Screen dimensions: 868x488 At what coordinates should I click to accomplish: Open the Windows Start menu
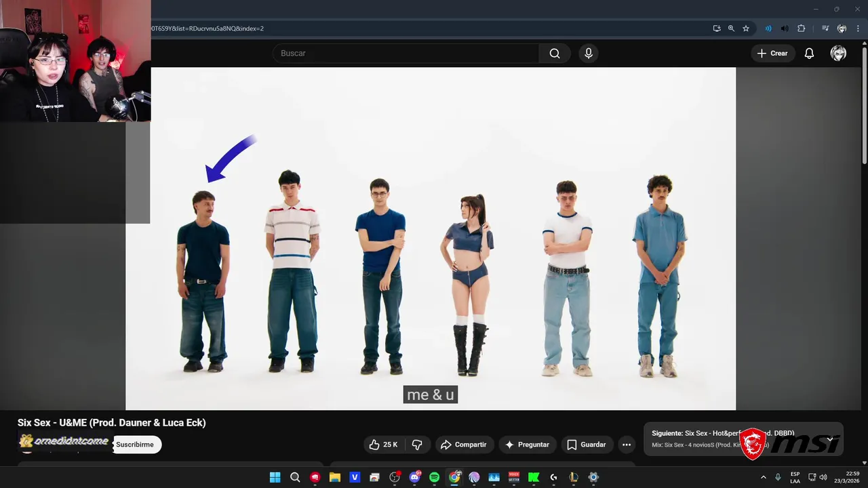(x=275, y=477)
